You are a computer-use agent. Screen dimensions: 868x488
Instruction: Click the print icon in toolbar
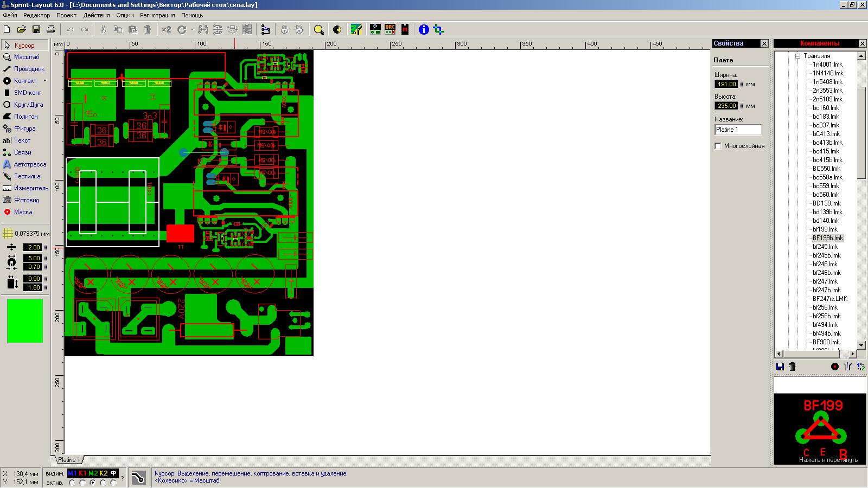[x=51, y=29]
